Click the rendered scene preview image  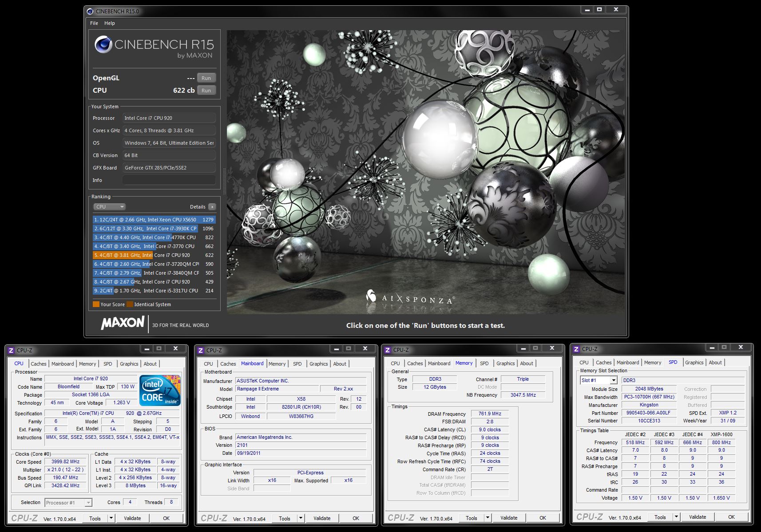click(x=425, y=172)
